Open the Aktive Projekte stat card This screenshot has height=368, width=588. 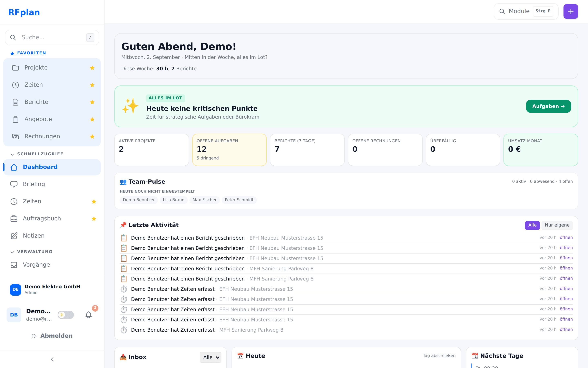[152, 150]
